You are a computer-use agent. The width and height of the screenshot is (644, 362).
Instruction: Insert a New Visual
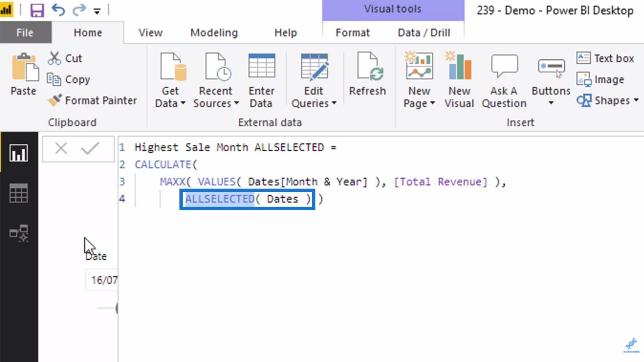point(459,80)
